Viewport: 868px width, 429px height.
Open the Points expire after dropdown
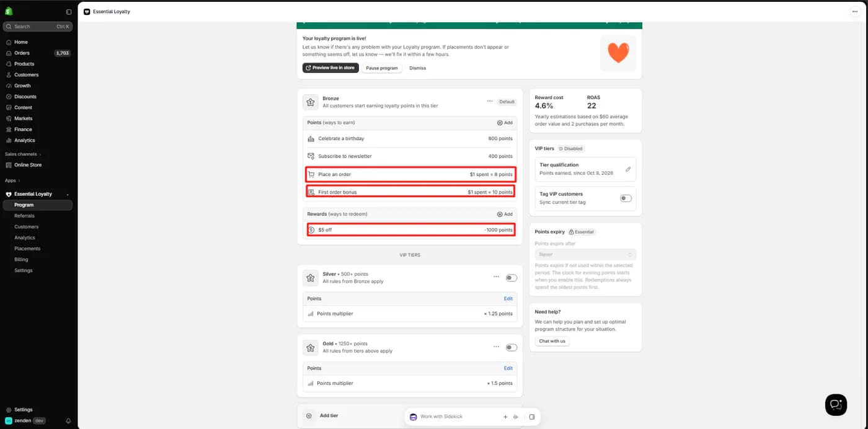tap(585, 255)
